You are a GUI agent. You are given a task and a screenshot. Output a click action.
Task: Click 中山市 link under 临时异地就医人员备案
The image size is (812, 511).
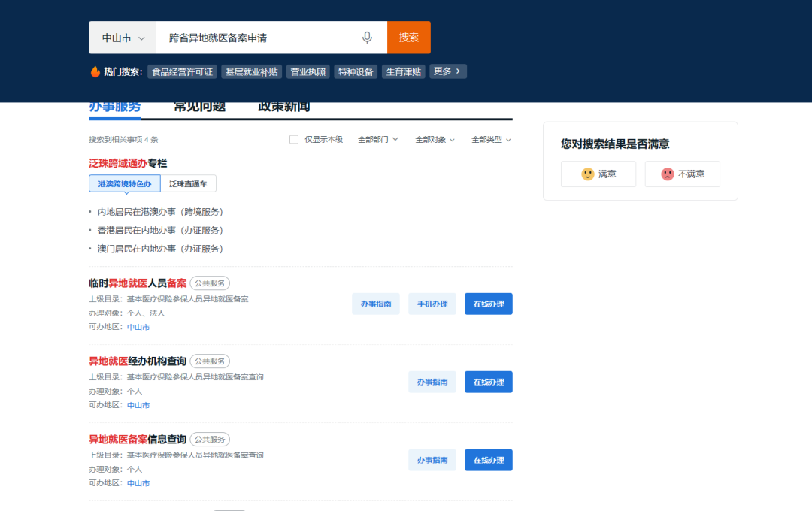pyautogui.click(x=138, y=327)
